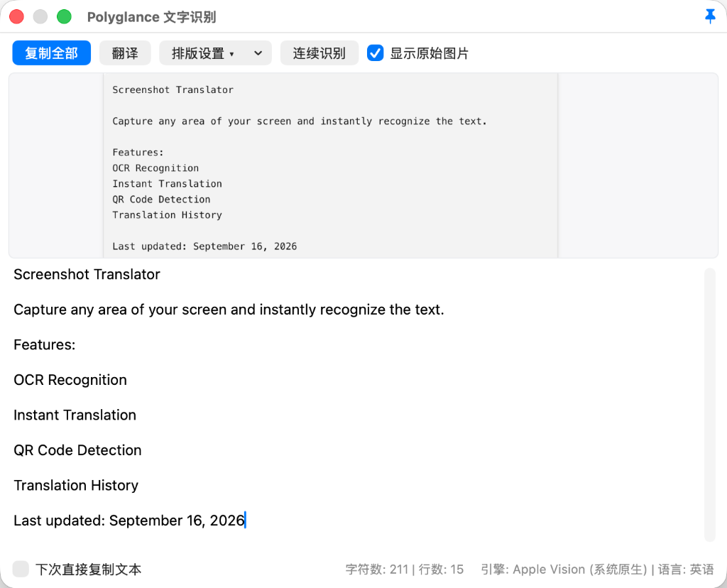Click the 'Instant Translation' recognized line

tap(75, 415)
